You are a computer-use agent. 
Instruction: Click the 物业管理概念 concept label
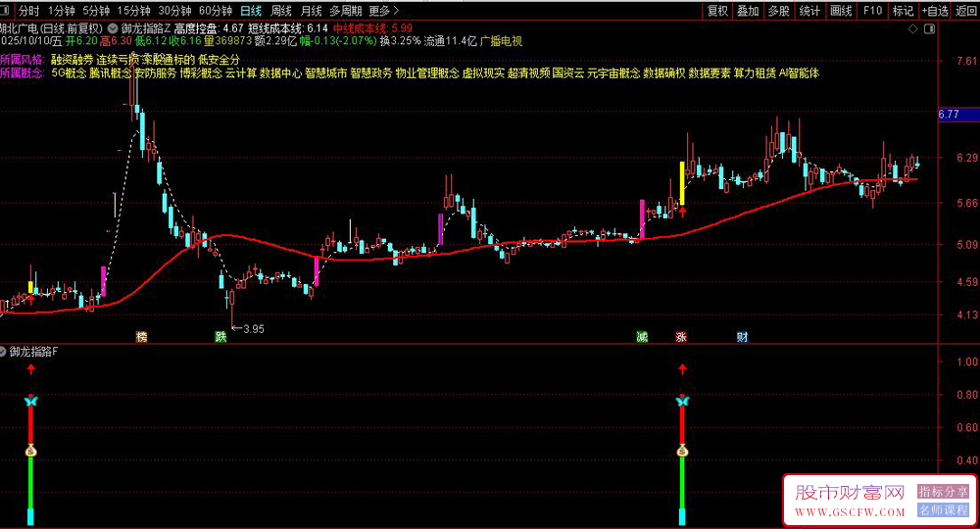(427, 73)
